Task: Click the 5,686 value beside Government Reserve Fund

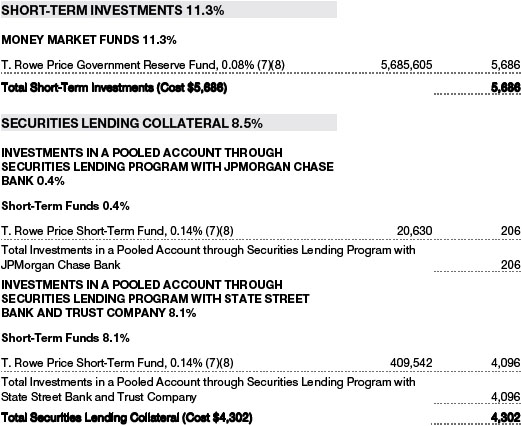Action: click(x=505, y=64)
